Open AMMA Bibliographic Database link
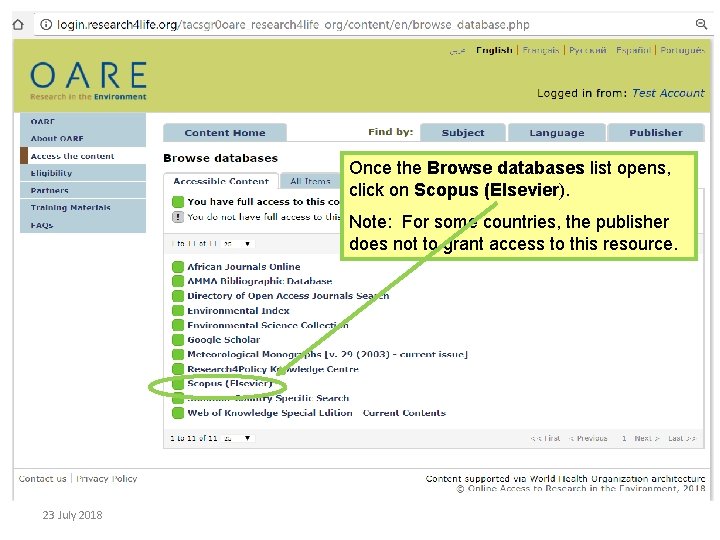This screenshot has width=720, height=540. 260,281
